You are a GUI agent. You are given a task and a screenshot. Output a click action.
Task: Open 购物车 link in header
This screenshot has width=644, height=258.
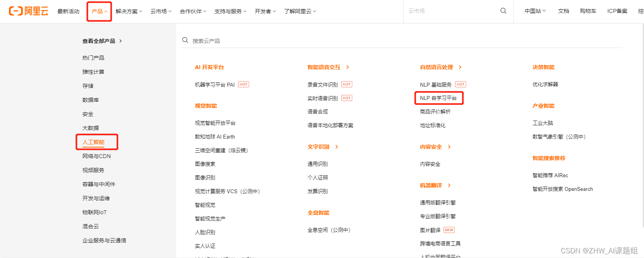click(x=588, y=11)
